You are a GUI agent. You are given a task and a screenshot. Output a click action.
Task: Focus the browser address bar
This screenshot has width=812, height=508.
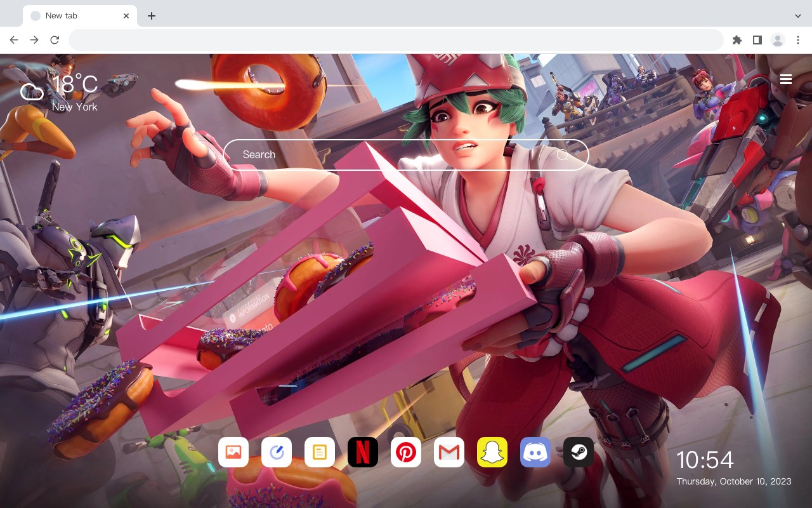396,40
